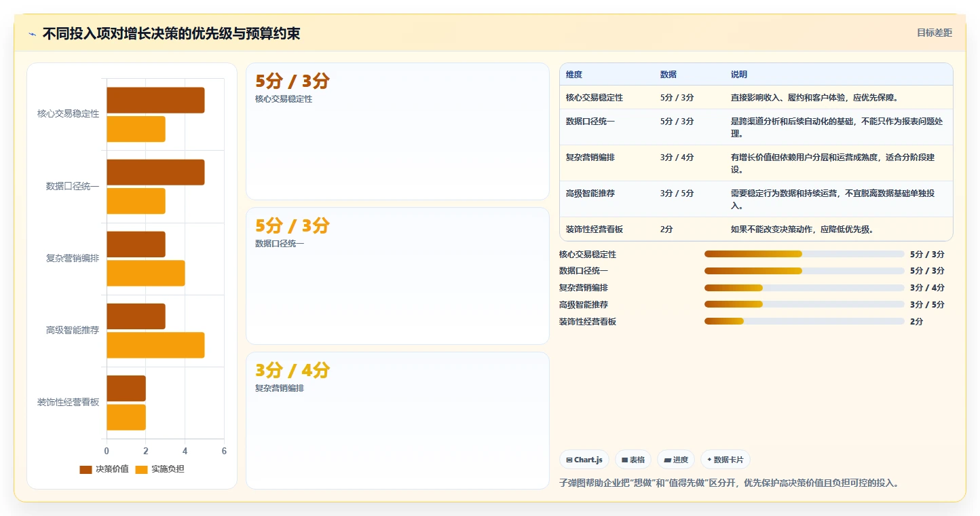Click the 核心交易稳定性 label on the chart axis
The image size is (980, 516).
[x=68, y=114]
